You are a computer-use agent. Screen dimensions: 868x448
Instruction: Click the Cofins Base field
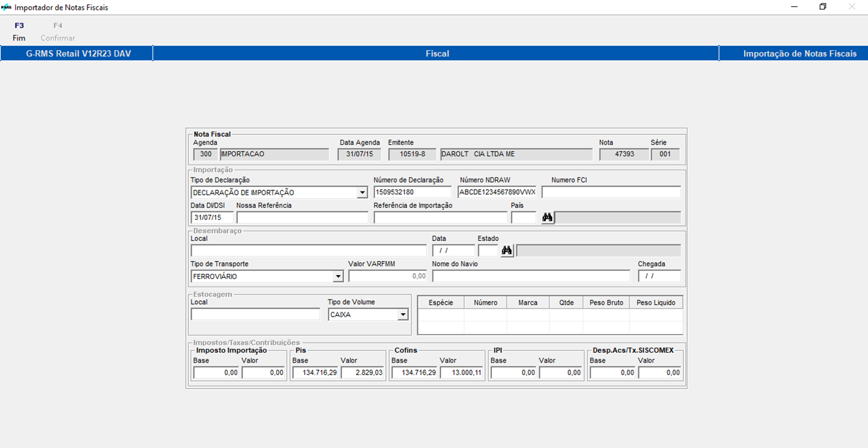tap(415, 373)
